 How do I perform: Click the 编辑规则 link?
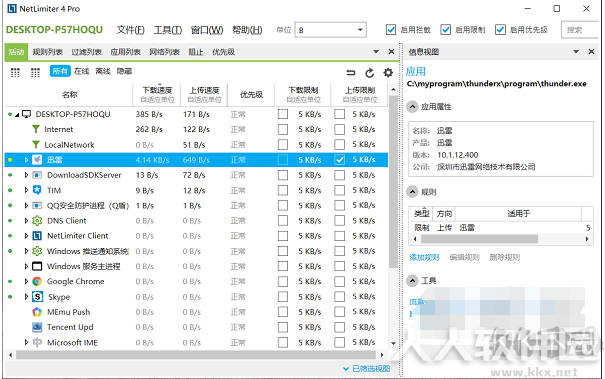pos(465,257)
